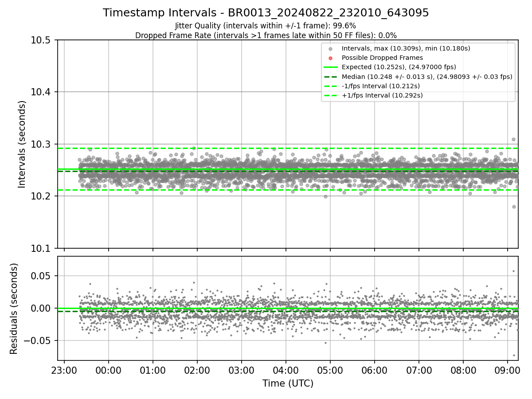The width and height of the screenshot is (532, 399).
Task: Click the lowest outlier point near 10.18 seconds
Action: 514,207
